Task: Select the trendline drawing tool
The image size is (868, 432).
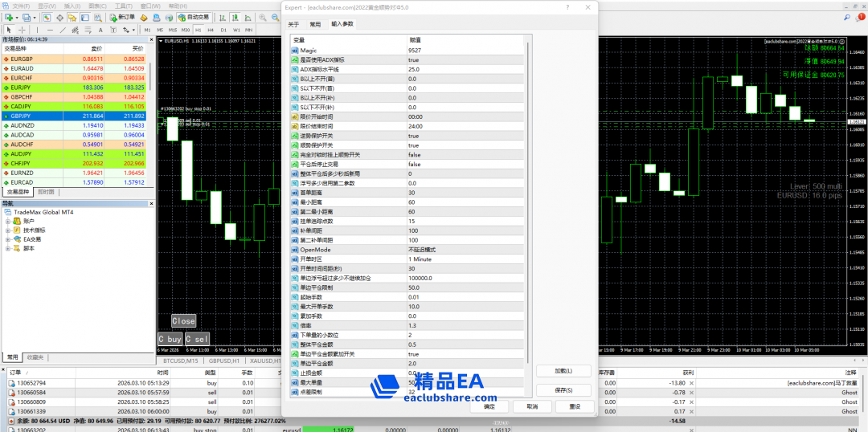Action: point(62,30)
